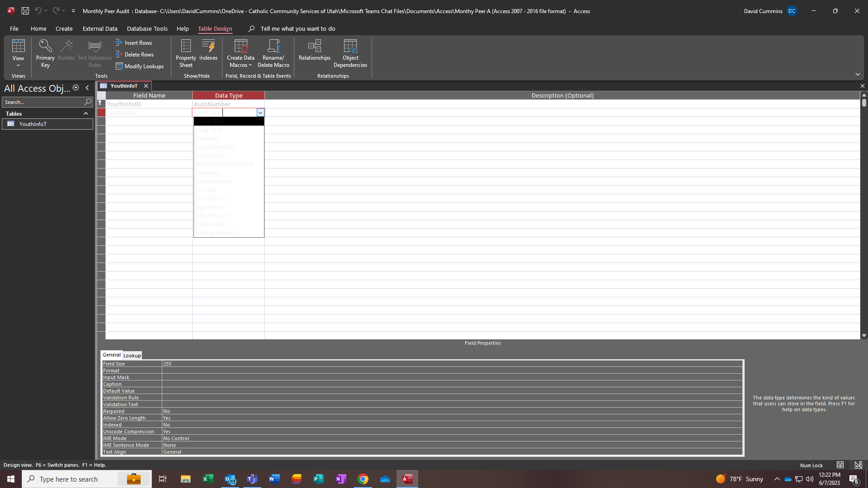Image resolution: width=868 pixels, height=488 pixels.
Task: Click the Data Type combo box arrow
Action: [260, 113]
